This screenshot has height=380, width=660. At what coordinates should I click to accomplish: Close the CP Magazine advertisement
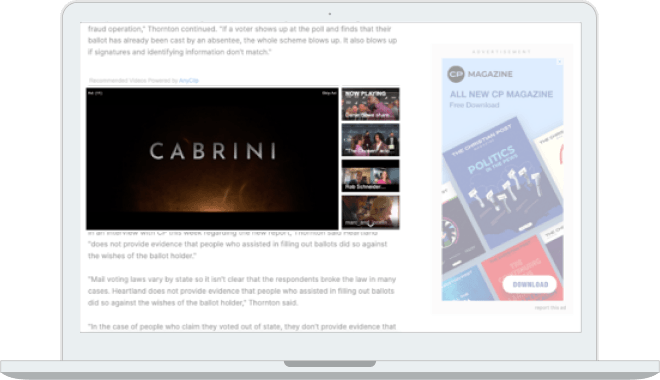[x=559, y=62]
